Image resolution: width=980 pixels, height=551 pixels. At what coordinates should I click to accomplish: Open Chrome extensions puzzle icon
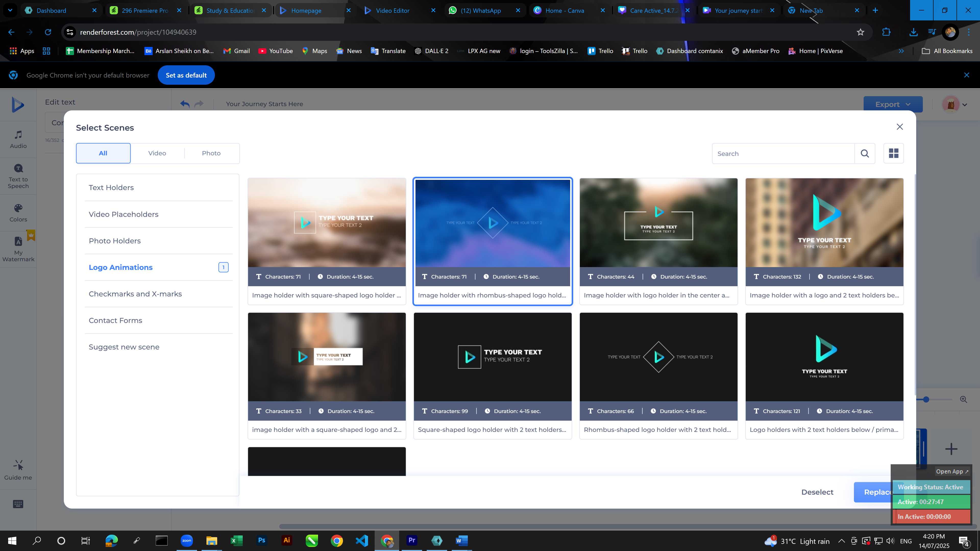pyautogui.click(x=886, y=32)
